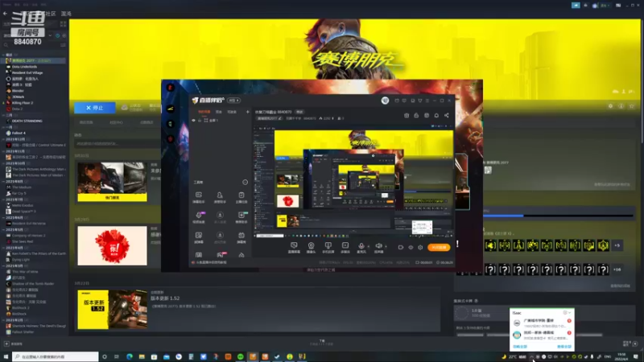Toggle the favorite star for Cyberpunk 2077
The height and width of the screenshot is (362, 644).
coord(632,106)
